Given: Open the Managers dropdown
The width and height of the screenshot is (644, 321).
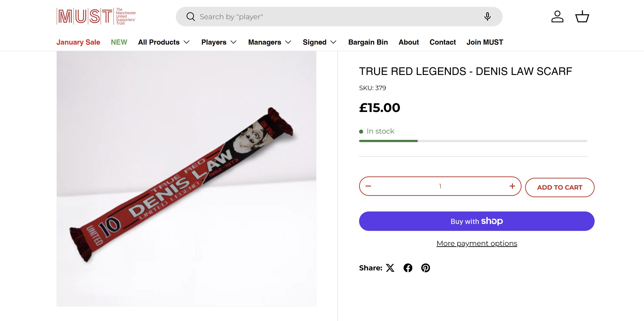Looking at the screenshot, I should pyautogui.click(x=269, y=42).
